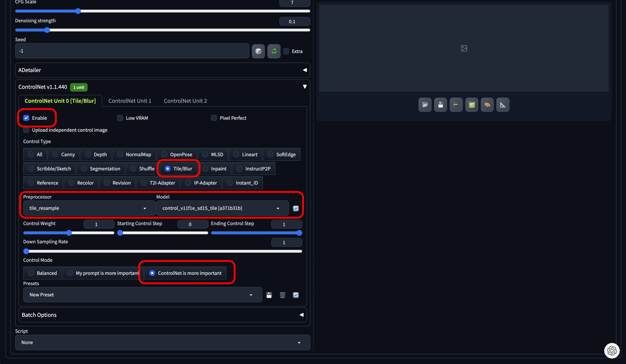Click the dice random seed button
The height and width of the screenshot is (364, 626).
point(258,51)
